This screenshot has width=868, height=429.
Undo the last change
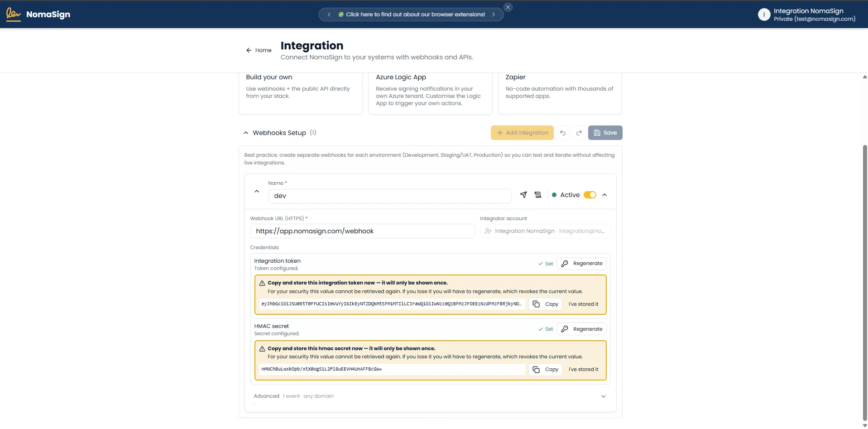(x=563, y=133)
